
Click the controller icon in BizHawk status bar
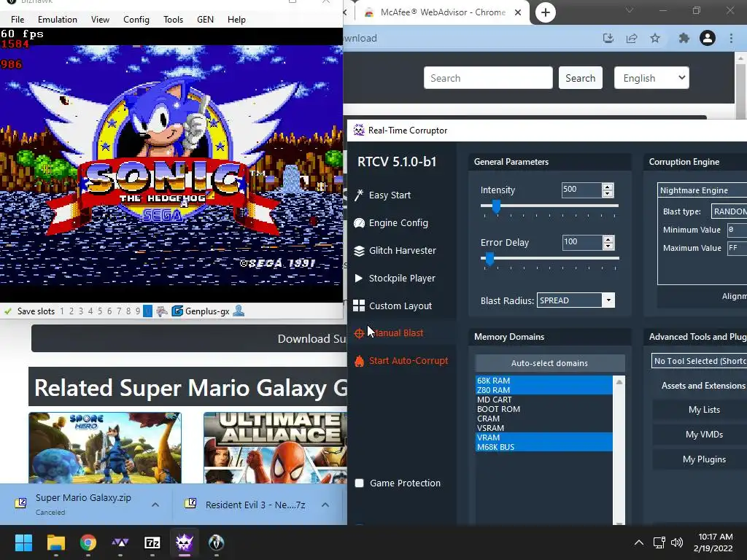(162, 311)
